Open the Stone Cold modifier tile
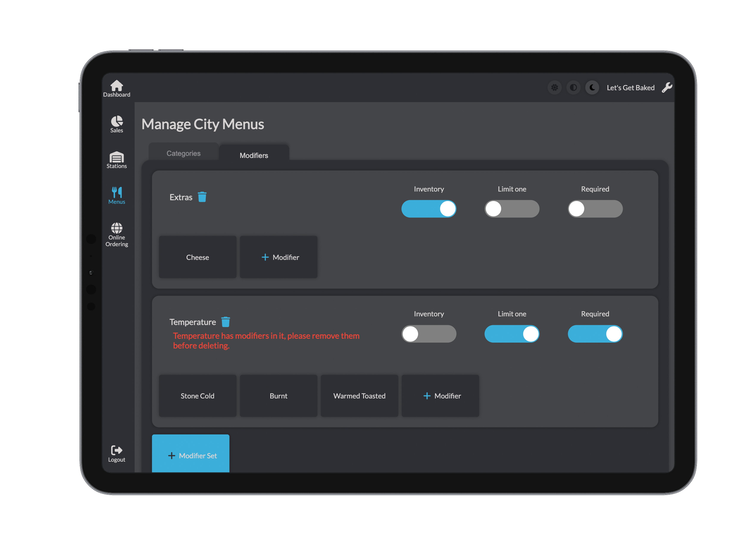Viewport: 756px width, 534px height. (198, 396)
